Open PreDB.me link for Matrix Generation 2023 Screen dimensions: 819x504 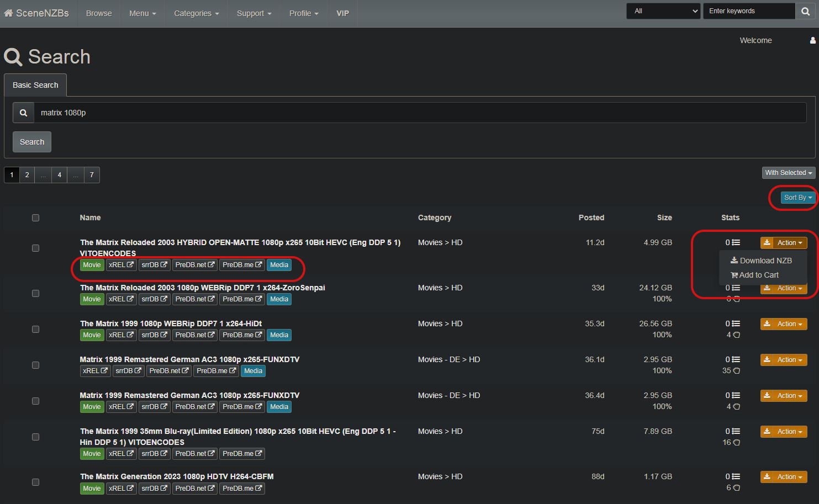(x=242, y=489)
